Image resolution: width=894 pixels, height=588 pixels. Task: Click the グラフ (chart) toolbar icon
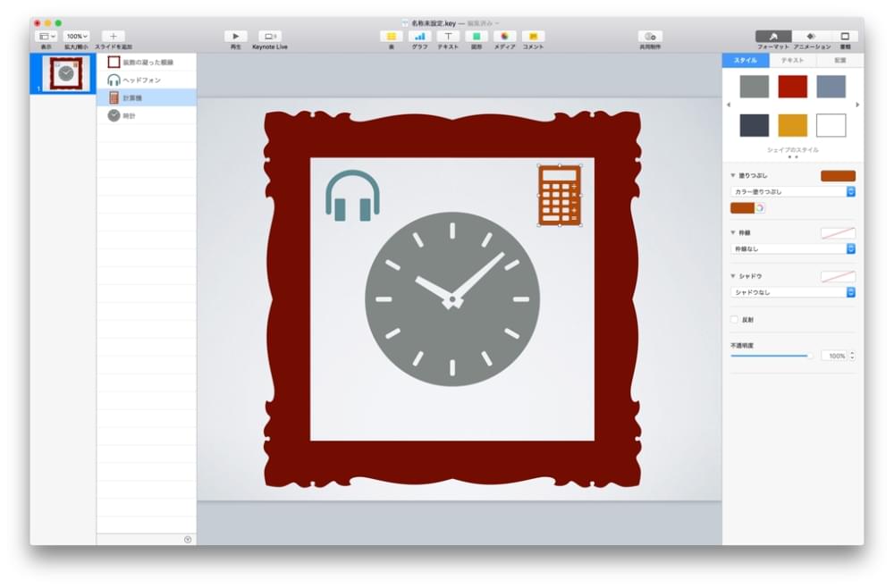419,37
